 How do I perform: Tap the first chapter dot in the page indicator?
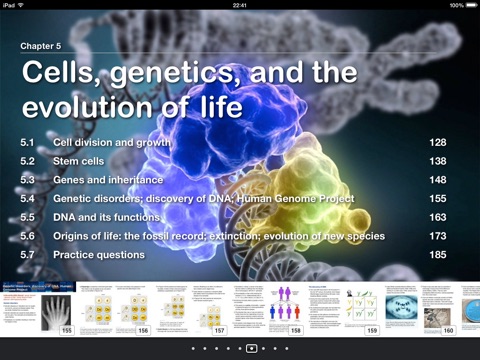pos(193,349)
